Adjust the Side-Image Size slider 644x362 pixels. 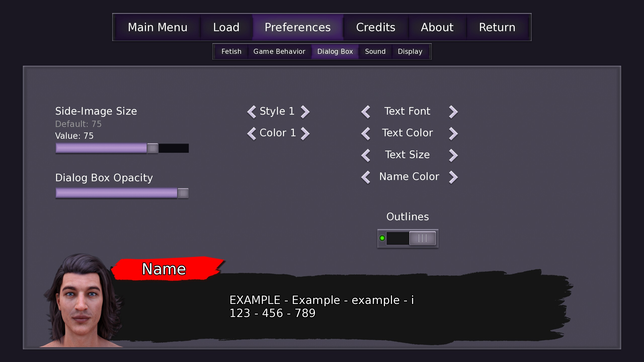[153, 148]
